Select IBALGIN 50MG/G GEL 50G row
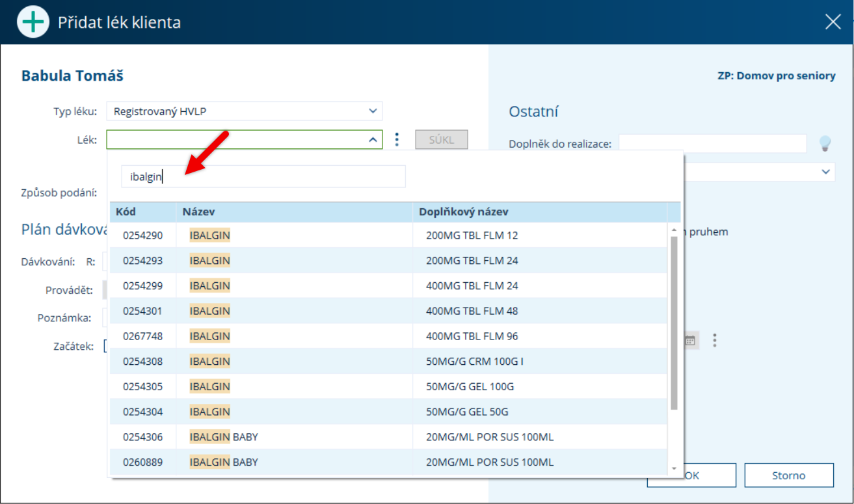854x504 pixels. pyautogui.click(x=388, y=412)
